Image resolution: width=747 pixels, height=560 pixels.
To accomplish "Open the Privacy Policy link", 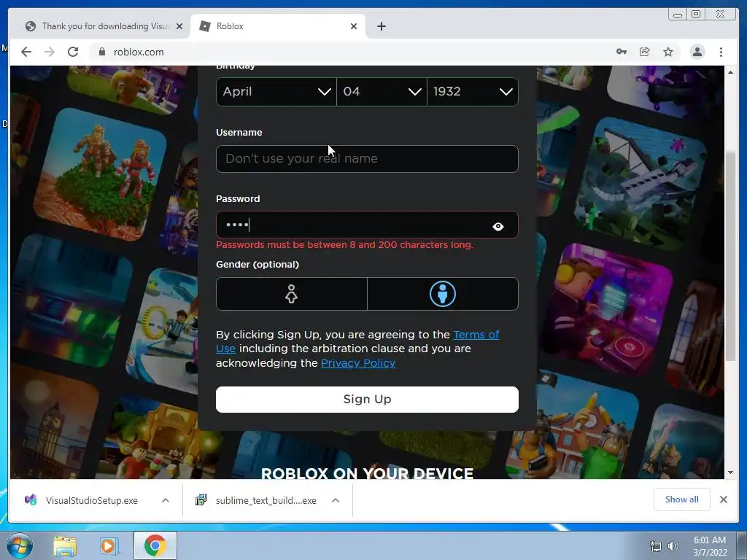I will [x=357, y=363].
